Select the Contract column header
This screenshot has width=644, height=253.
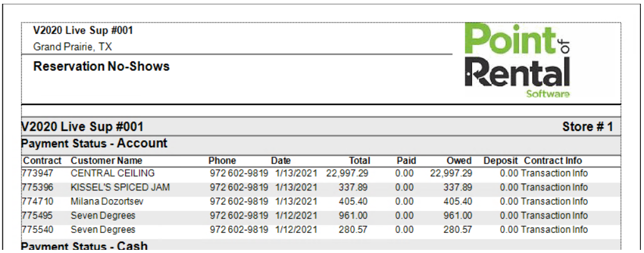42,161
